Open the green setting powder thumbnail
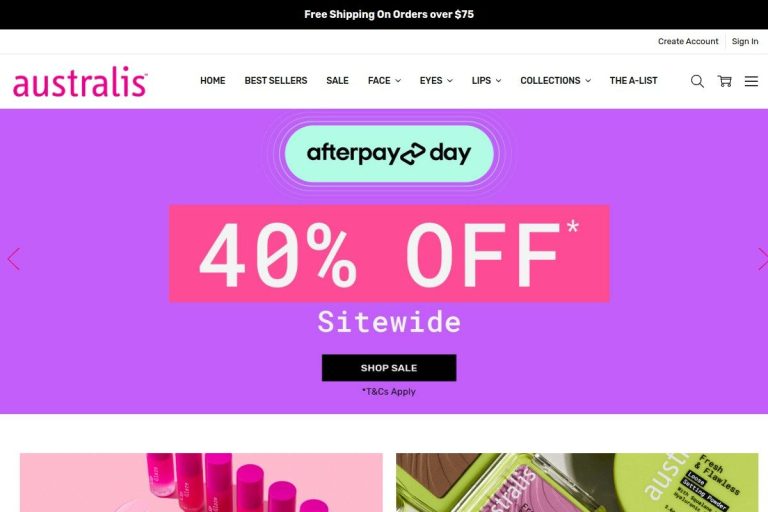 click(577, 483)
